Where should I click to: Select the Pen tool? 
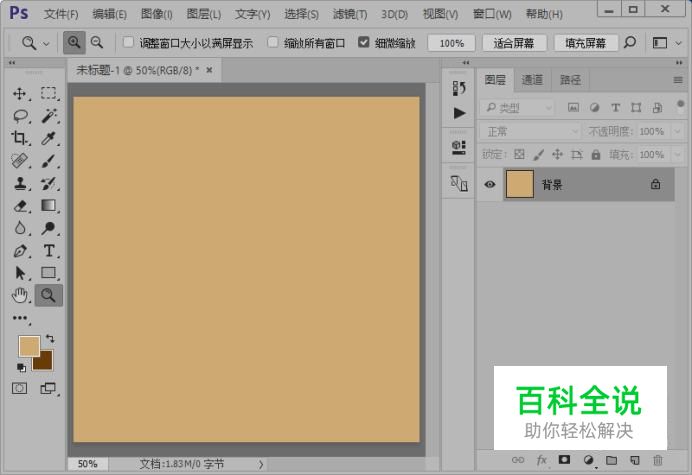[x=20, y=251]
